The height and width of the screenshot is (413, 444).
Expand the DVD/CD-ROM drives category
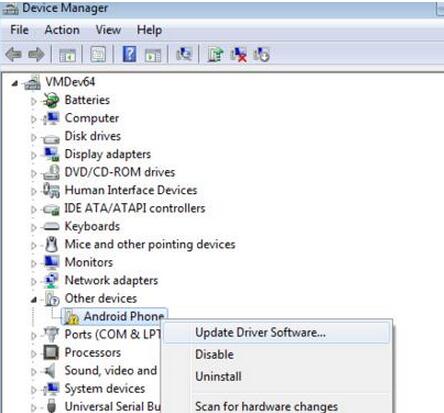click(34, 173)
